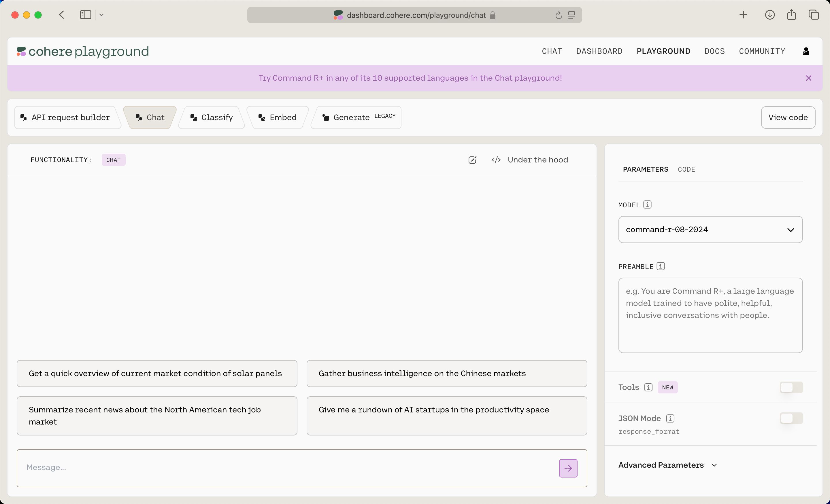Click the user profile icon
The image size is (830, 504).
806,51
